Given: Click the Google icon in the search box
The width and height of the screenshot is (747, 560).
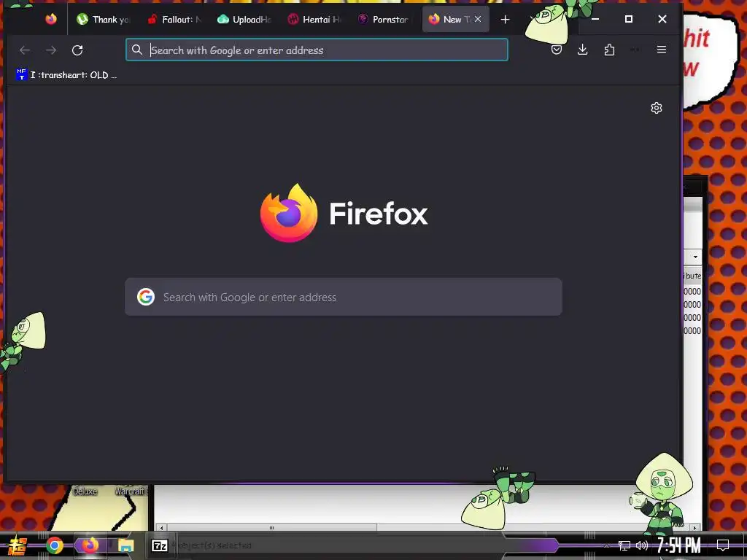Looking at the screenshot, I should 146,297.
